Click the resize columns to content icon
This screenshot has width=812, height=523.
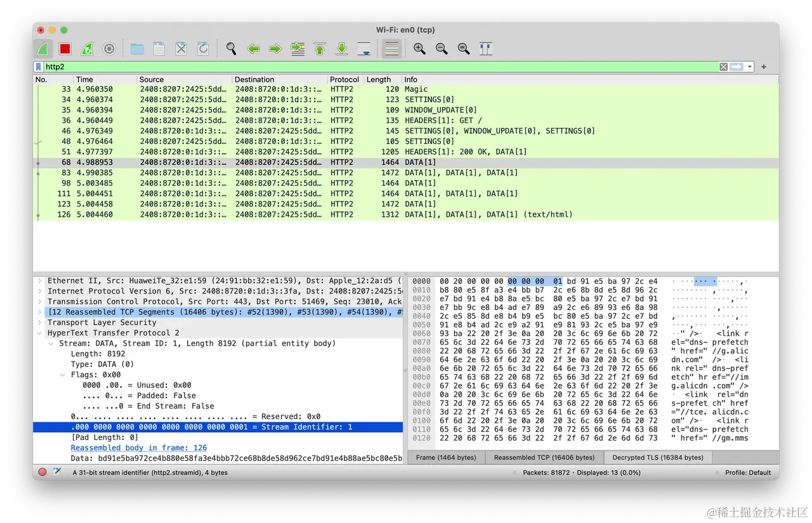click(x=486, y=49)
